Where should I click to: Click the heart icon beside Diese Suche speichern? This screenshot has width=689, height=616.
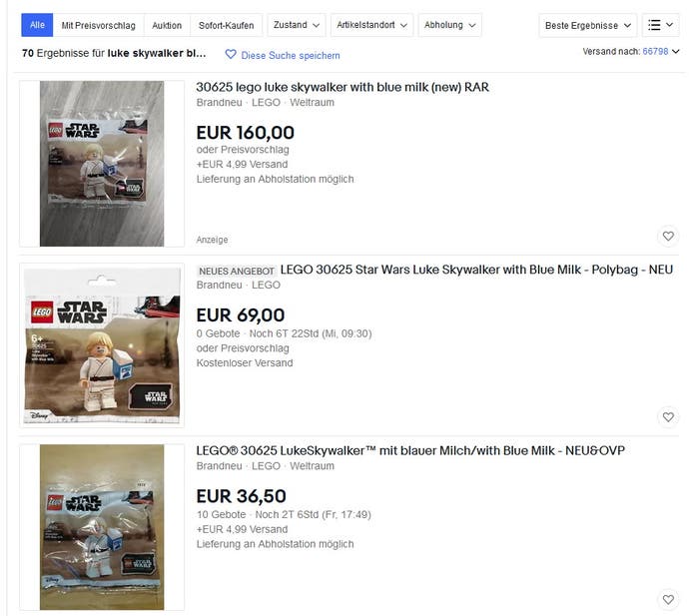[x=231, y=55]
